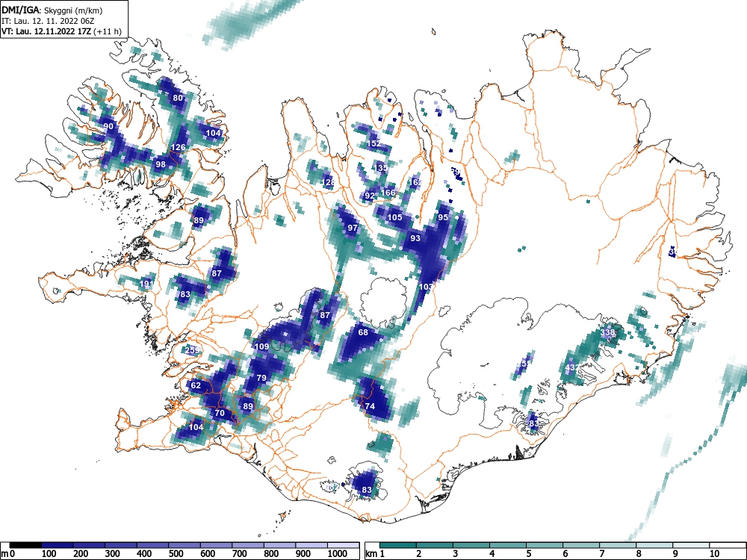The height and width of the screenshot is (560, 747).
Task: Click visibility value 62 on the map
Action: (x=196, y=385)
